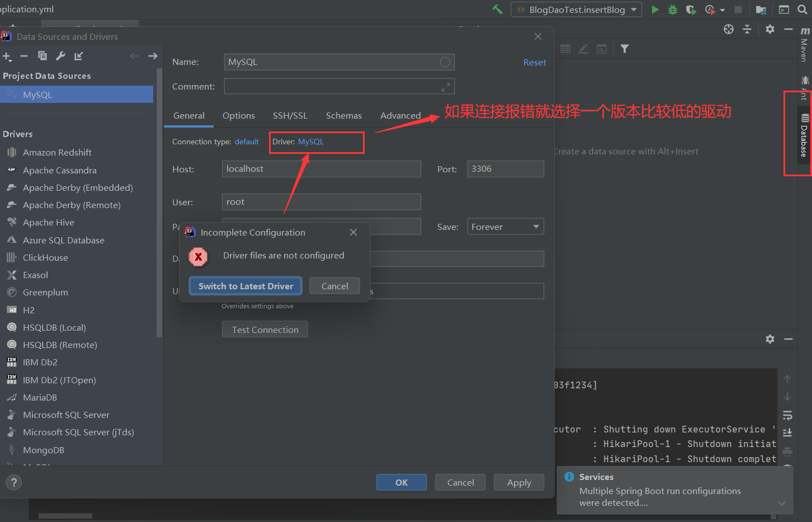Switch to the Options tab
This screenshot has width=812, height=522.
(239, 116)
